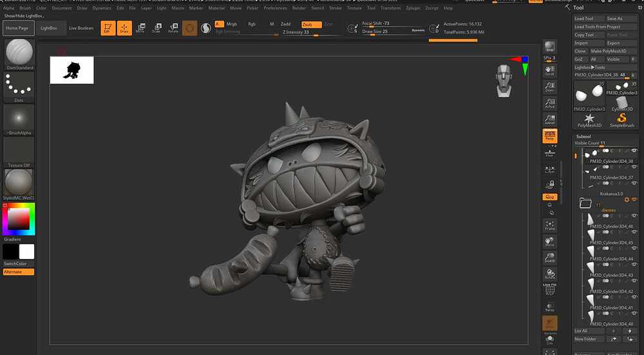The image size is (644, 355).
Task: Click the AAHalf icon
Action: [x=549, y=119]
